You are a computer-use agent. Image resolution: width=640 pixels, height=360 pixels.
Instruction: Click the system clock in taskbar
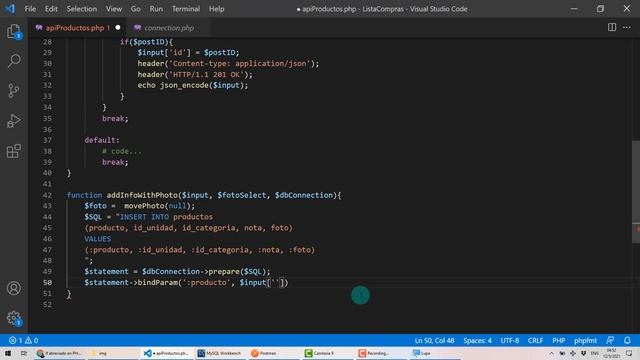611,353
